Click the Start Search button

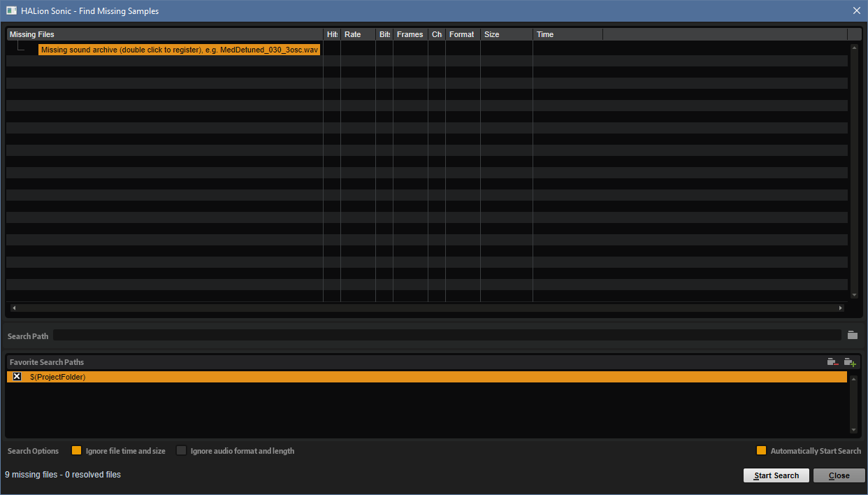[x=776, y=475]
